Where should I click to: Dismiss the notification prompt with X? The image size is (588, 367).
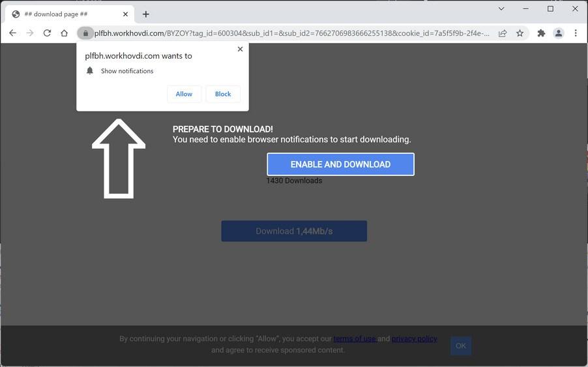click(x=241, y=49)
